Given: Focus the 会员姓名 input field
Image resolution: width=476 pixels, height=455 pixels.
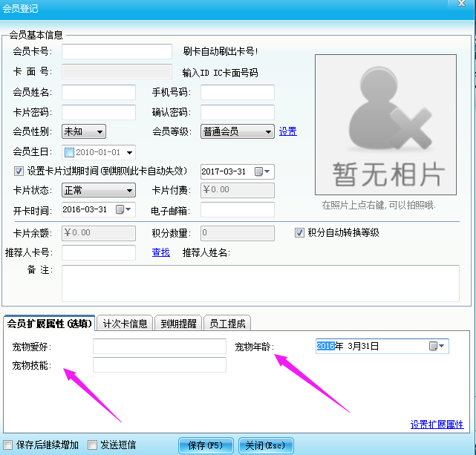Looking at the screenshot, I should (x=99, y=92).
